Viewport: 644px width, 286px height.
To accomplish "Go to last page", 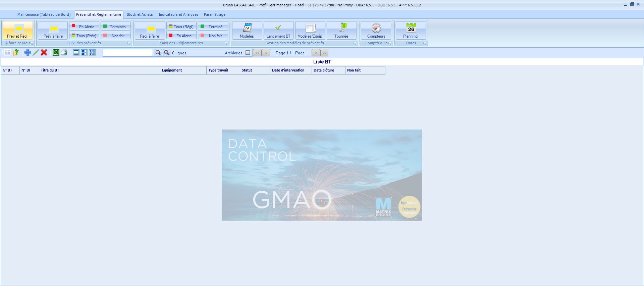I will [325, 53].
